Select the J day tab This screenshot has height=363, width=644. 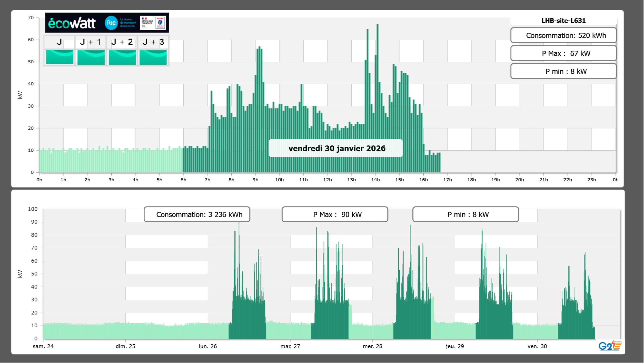[x=59, y=42]
